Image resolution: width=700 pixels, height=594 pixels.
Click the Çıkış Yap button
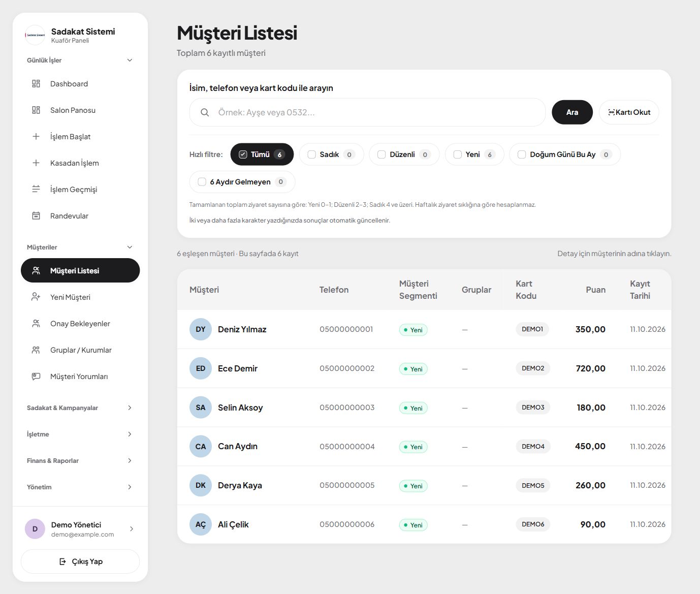(80, 561)
